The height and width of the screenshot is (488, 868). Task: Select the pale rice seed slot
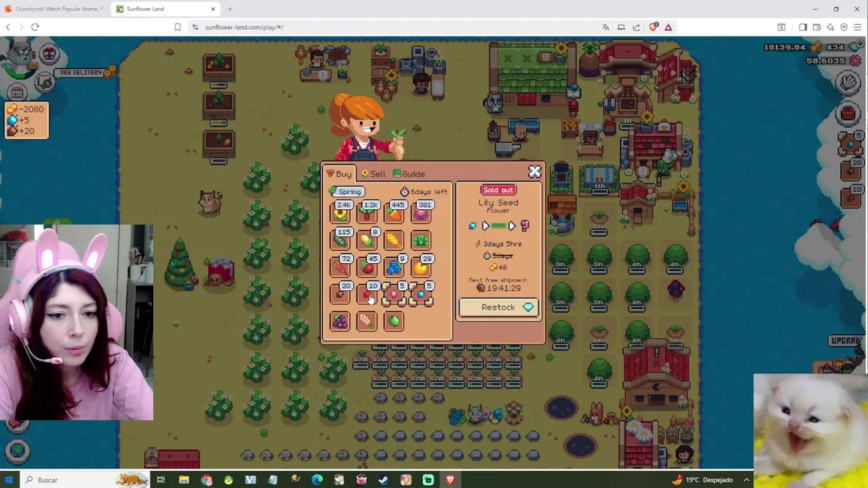pos(368,321)
